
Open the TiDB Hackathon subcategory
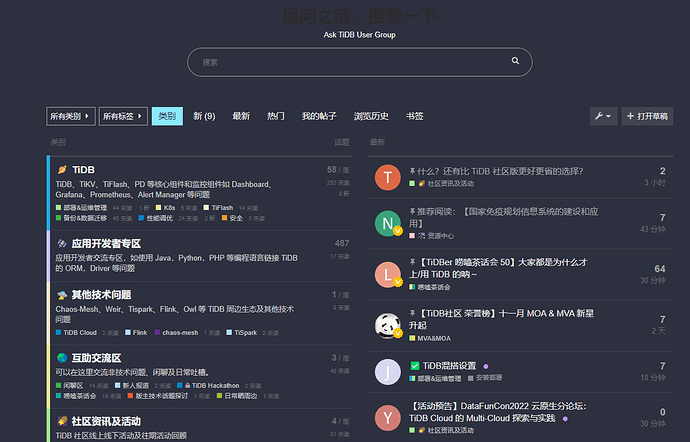tap(208, 386)
